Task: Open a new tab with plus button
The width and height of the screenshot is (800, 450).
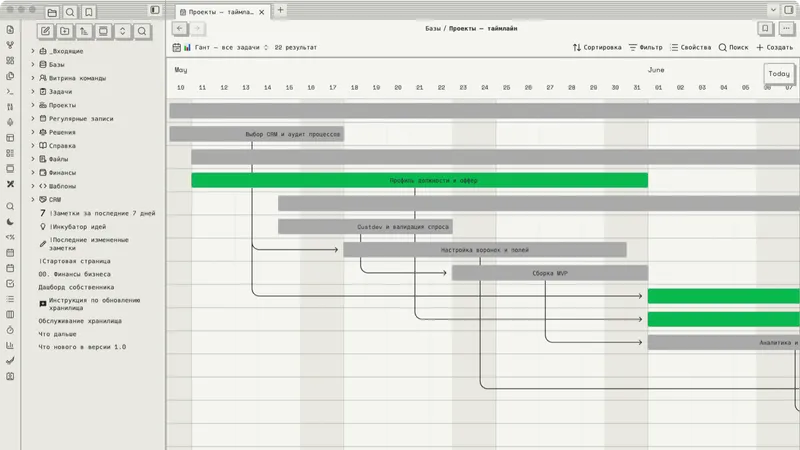Action: click(x=280, y=10)
